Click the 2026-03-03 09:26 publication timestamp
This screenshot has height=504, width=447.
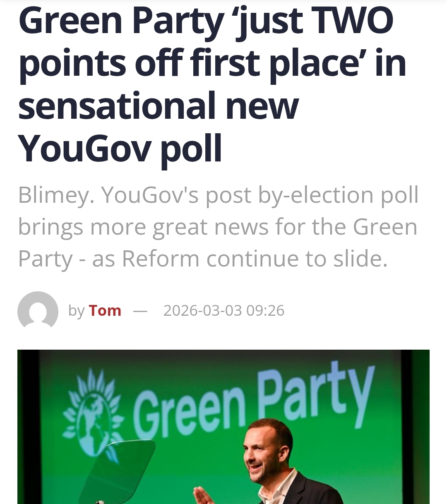click(x=224, y=310)
